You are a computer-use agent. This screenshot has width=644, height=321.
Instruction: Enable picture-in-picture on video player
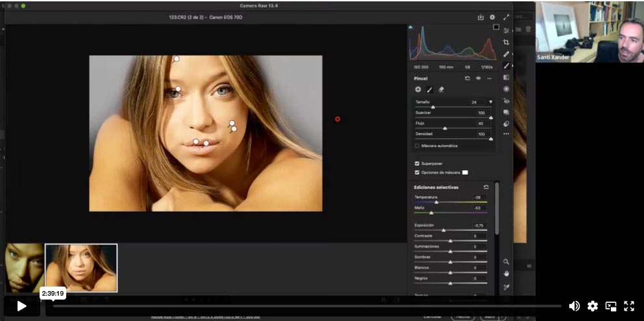click(611, 306)
